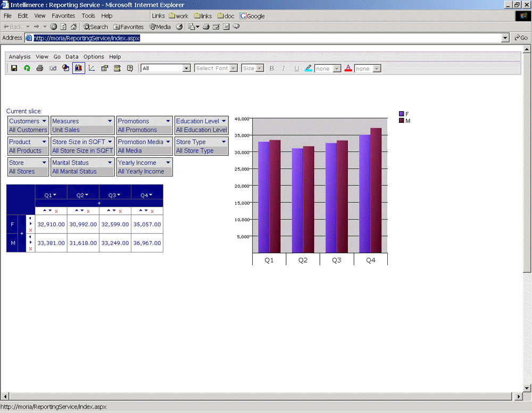
Task: Click the Save analysis floppy icon
Action: [x=14, y=68]
